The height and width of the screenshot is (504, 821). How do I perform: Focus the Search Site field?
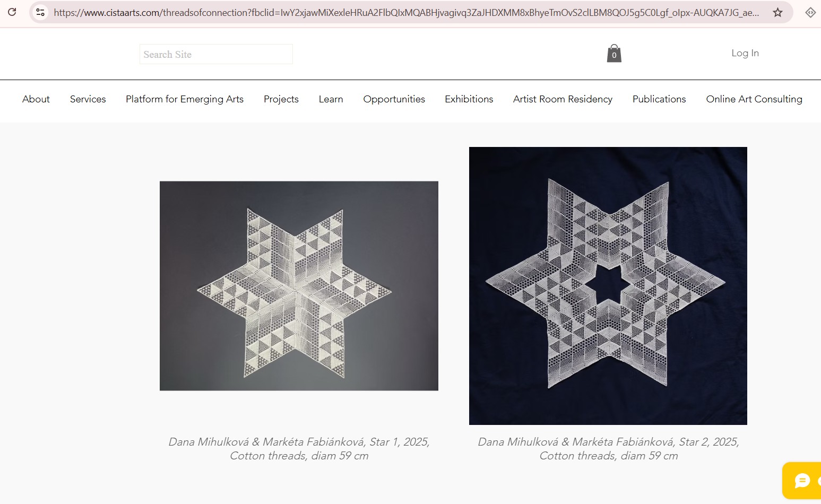[x=216, y=54]
